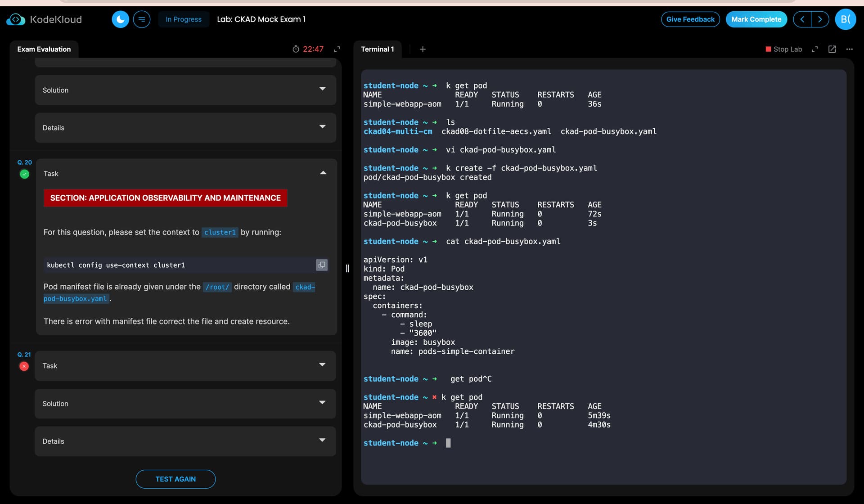Collapse the Q. 20 Task section
This screenshot has height=504, width=864.
[x=323, y=173]
